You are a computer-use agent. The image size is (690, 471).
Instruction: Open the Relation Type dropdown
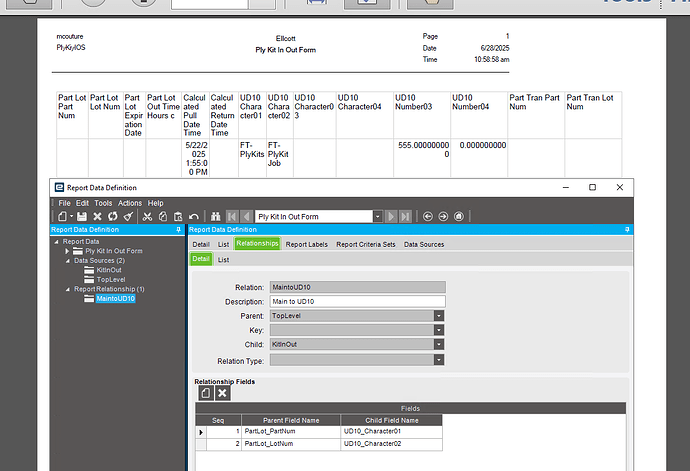point(439,360)
